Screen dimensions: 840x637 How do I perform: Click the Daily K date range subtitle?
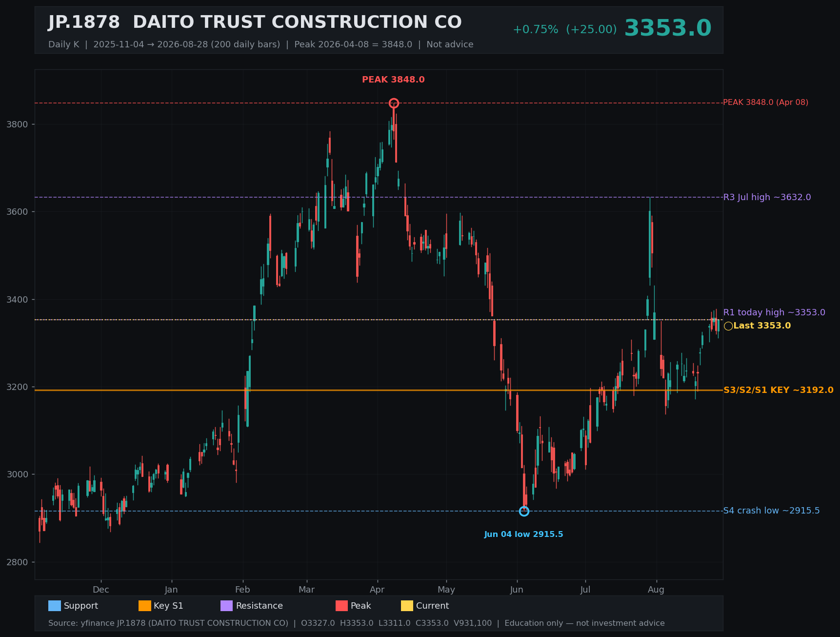coord(260,44)
